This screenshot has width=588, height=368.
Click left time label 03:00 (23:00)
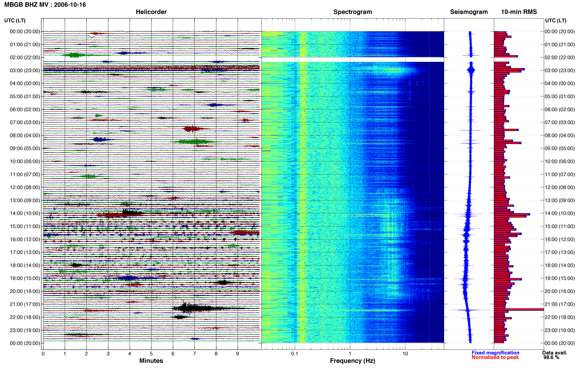[25, 70]
